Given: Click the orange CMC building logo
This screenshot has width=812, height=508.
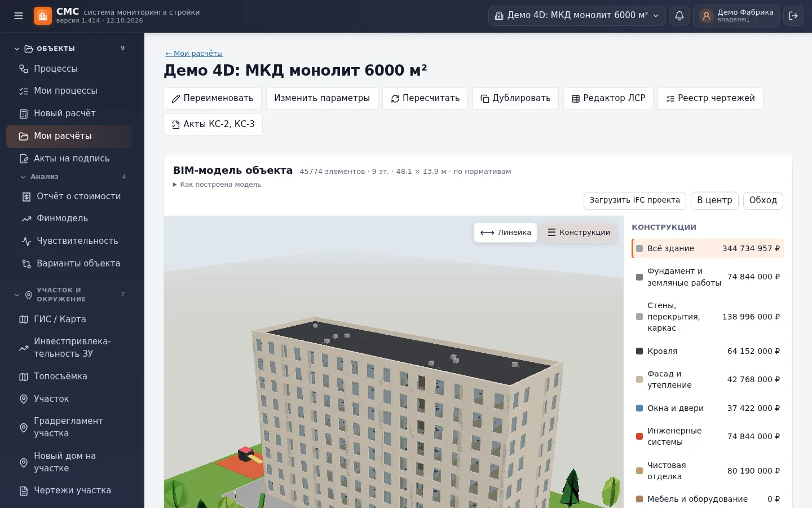Looking at the screenshot, I should [43, 16].
